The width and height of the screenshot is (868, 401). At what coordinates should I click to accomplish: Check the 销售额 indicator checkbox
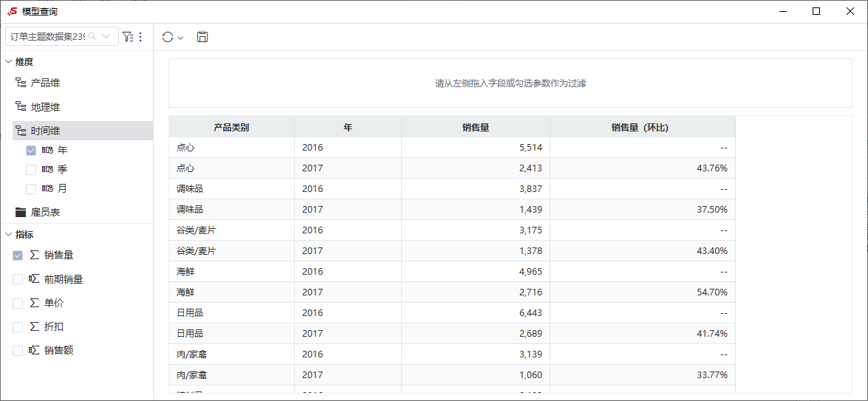18,351
